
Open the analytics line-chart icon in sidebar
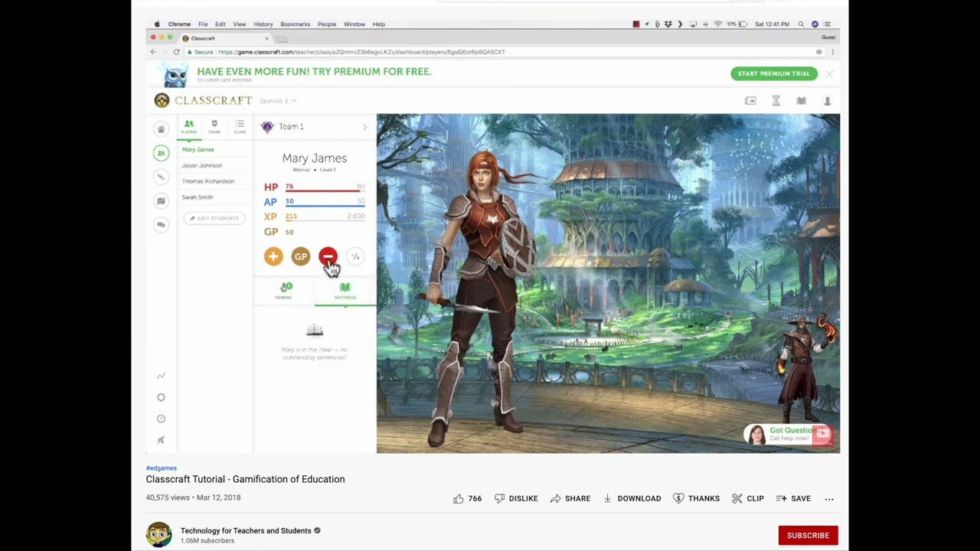click(161, 376)
